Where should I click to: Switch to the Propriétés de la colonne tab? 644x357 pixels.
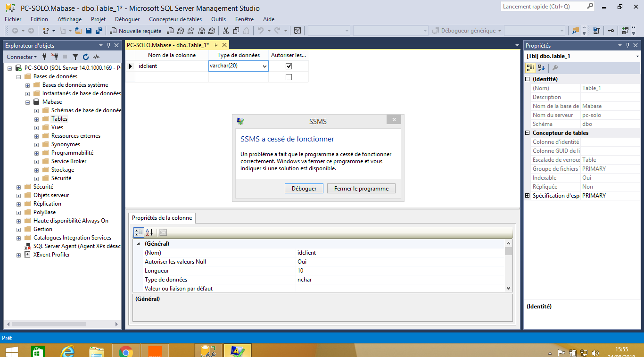tap(162, 218)
